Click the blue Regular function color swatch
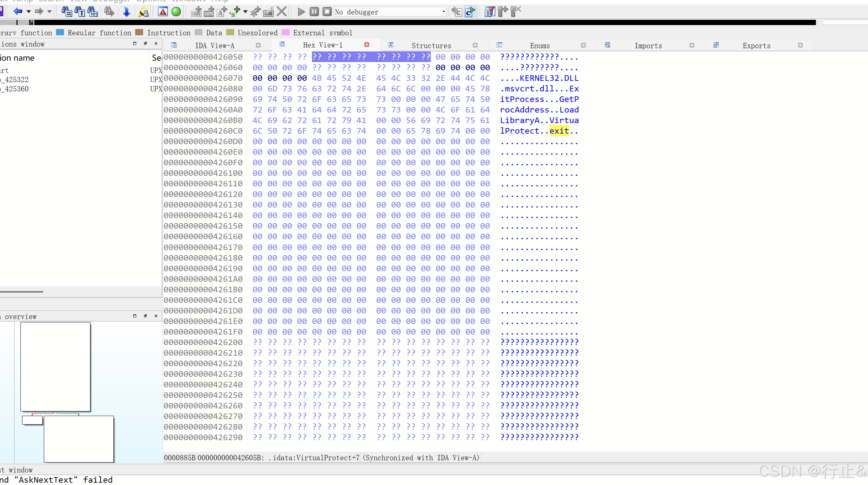 click(x=60, y=32)
